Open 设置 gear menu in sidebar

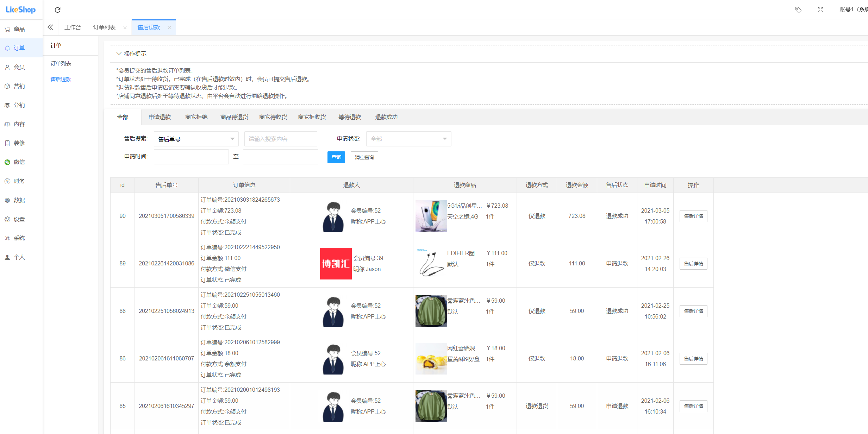point(18,219)
